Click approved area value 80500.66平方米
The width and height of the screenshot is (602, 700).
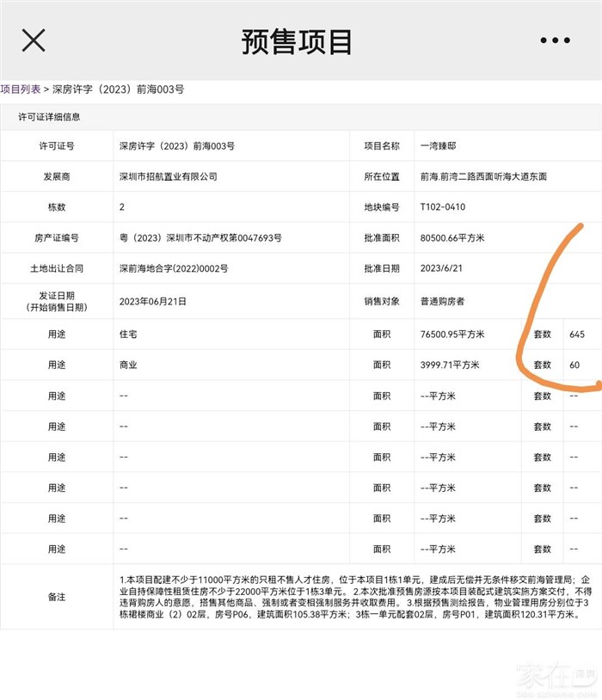(x=452, y=237)
